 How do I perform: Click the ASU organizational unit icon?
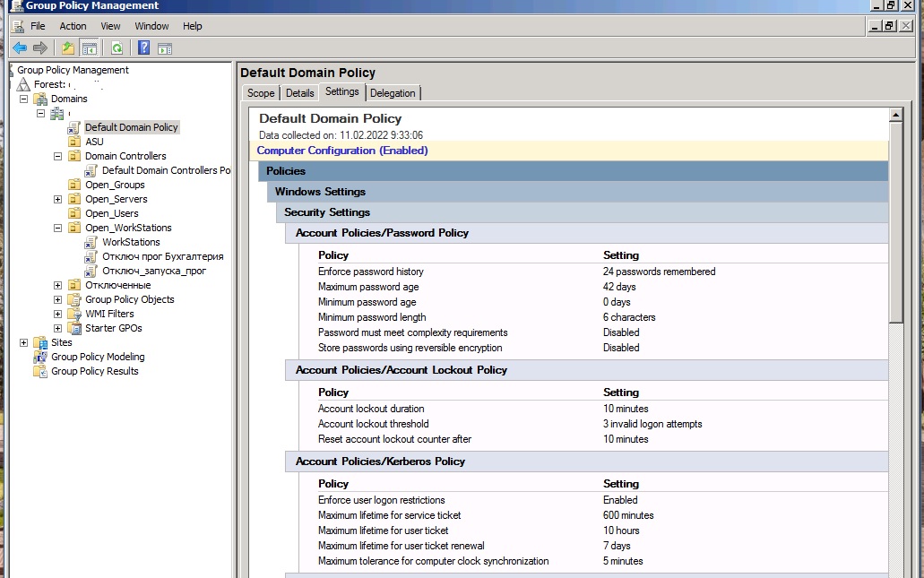(74, 142)
